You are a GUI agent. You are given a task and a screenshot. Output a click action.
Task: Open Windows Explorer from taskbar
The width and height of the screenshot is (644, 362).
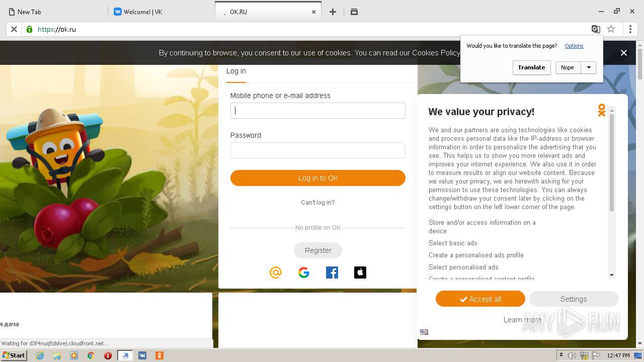tap(57, 355)
